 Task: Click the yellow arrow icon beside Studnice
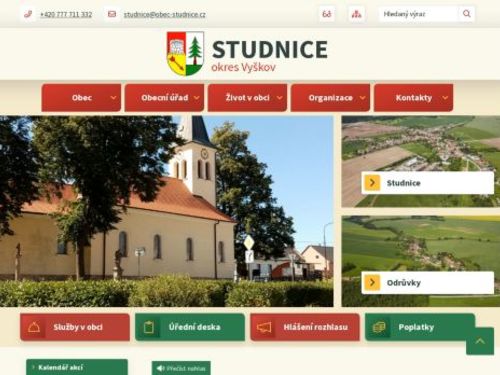click(x=372, y=183)
